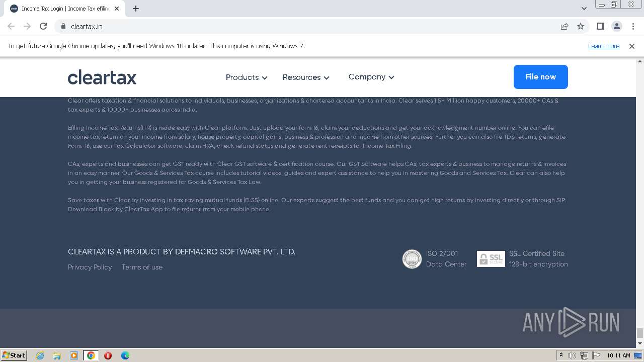
Task: Open the Privacy Policy link
Action: point(90,267)
